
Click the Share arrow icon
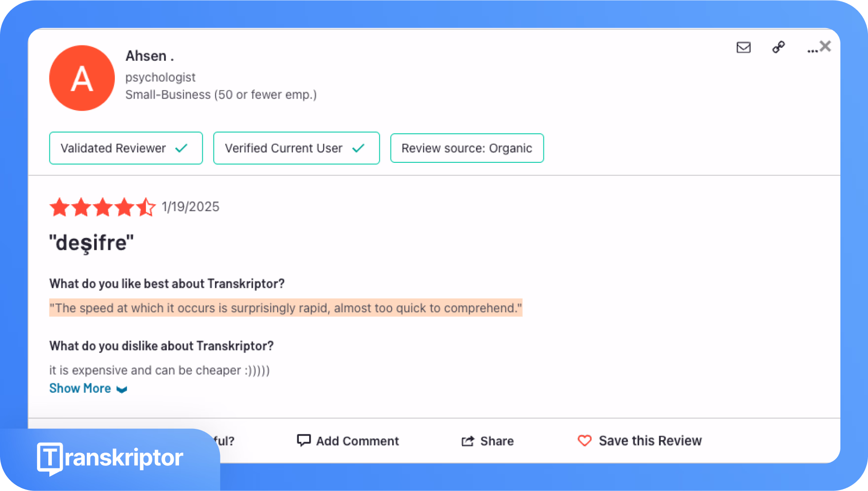468,441
